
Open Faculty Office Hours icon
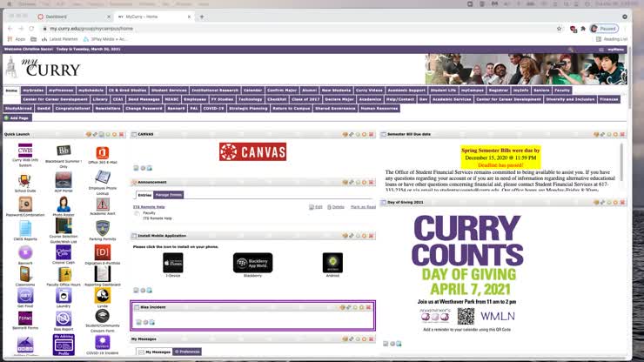(x=64, y=274)
